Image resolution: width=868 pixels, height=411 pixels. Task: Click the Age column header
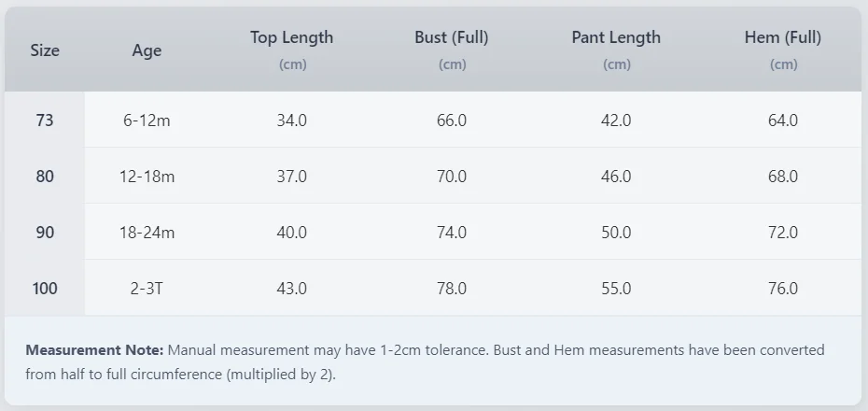(x=147, y=50)
